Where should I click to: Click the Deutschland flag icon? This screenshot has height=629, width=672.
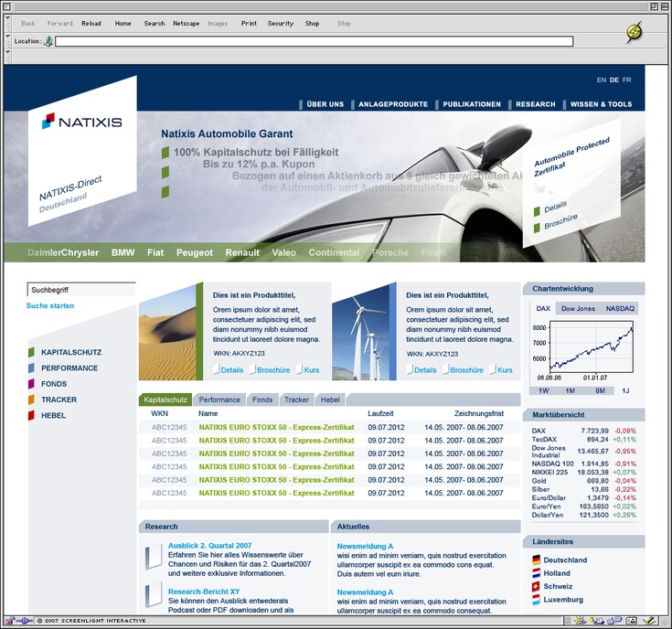click(x=536, y=560)
